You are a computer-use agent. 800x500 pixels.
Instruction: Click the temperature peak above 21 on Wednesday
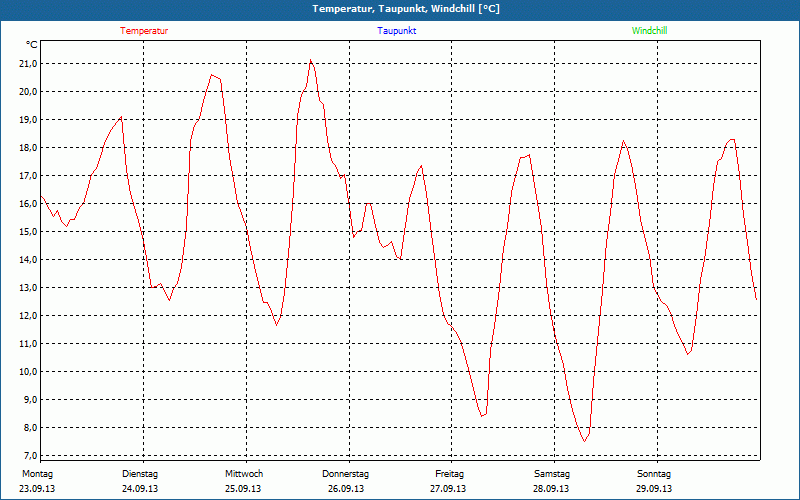click(x=310, y=60)
